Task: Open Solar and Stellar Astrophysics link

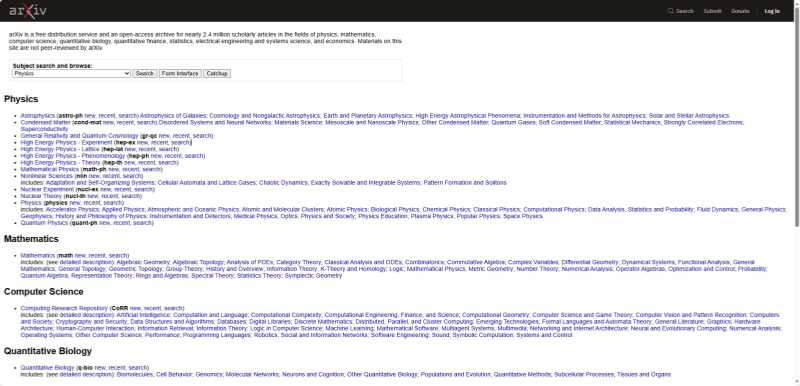Action: coord(689,116)
